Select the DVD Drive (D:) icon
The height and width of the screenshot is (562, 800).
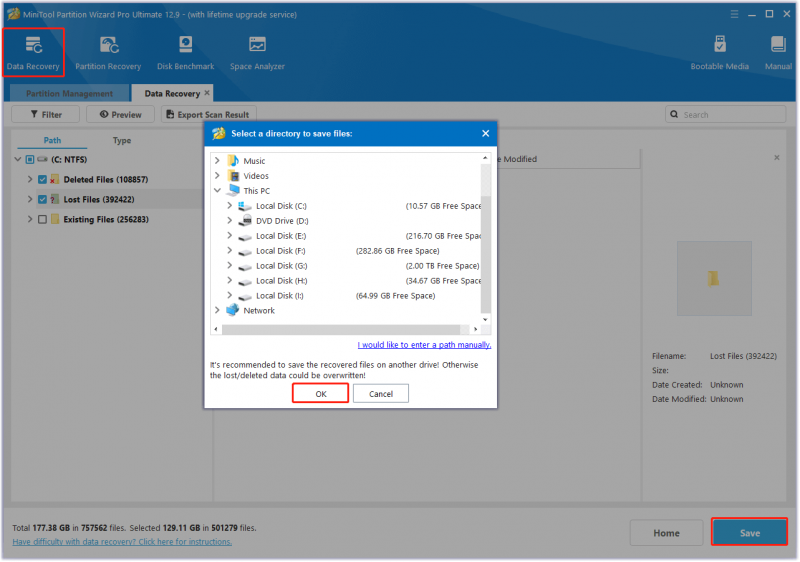pos(246,220)
